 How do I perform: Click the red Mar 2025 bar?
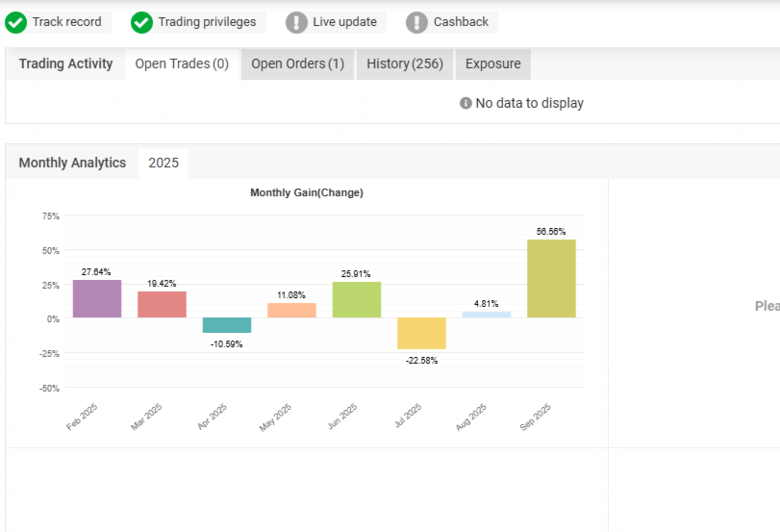pos(162,304)
